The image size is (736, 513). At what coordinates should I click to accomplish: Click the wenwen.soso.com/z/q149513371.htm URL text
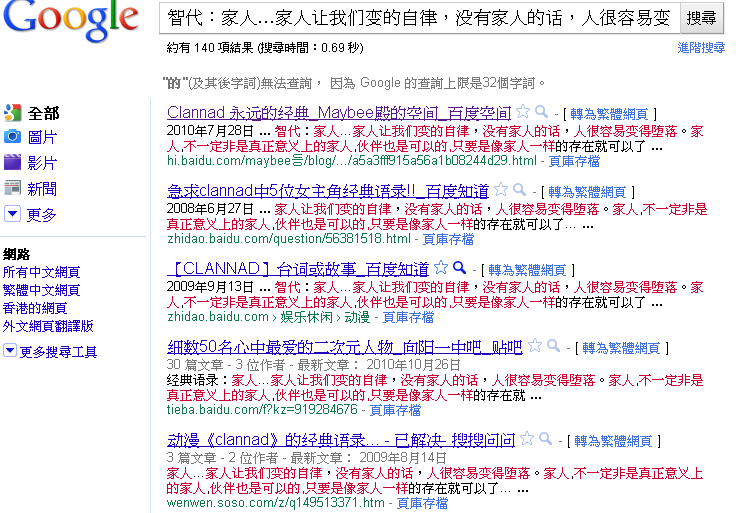276,503
